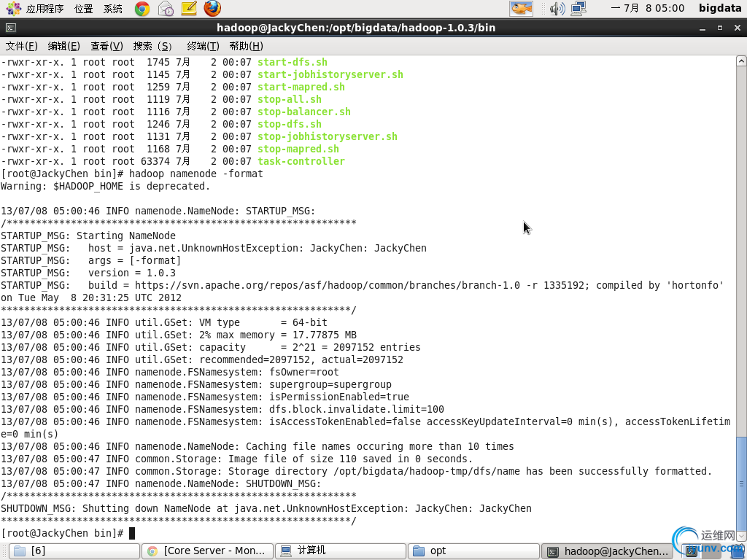The height and width of the screenshot is (560, 747).
Task: Click 'fsOwner=root' log text
Action: pos(304,372)
